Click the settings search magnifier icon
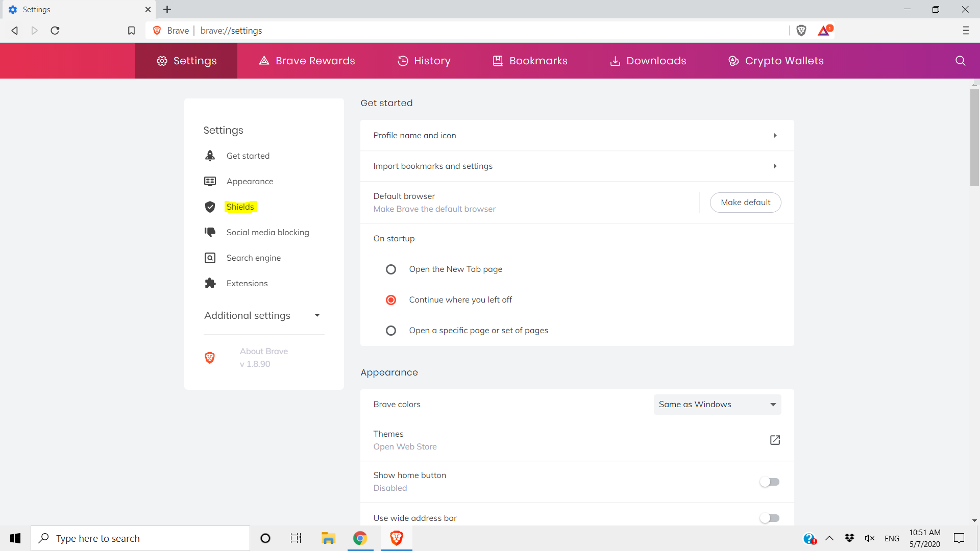This screenshot has width=980, height=551. (x=960, y=61)
